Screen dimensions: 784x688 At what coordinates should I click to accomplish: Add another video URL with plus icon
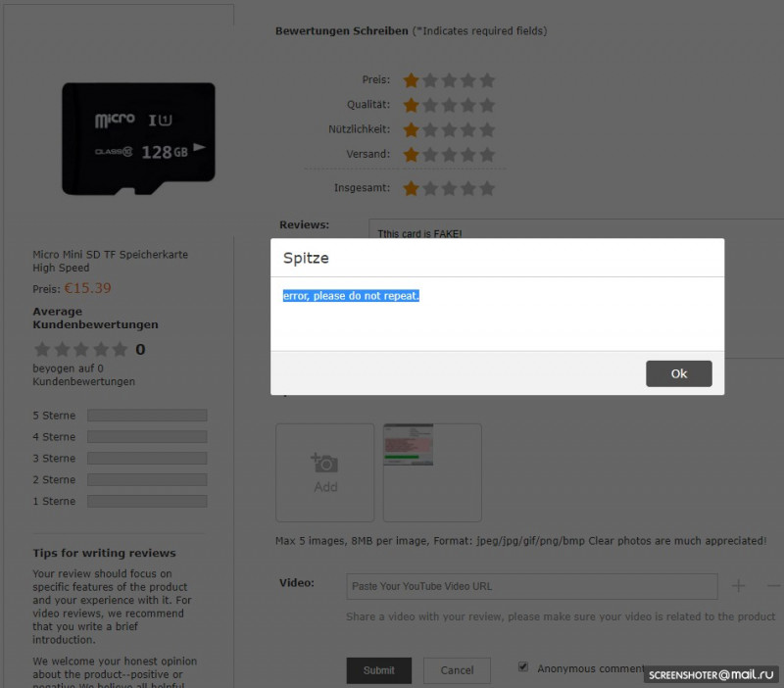pos(738,585)
